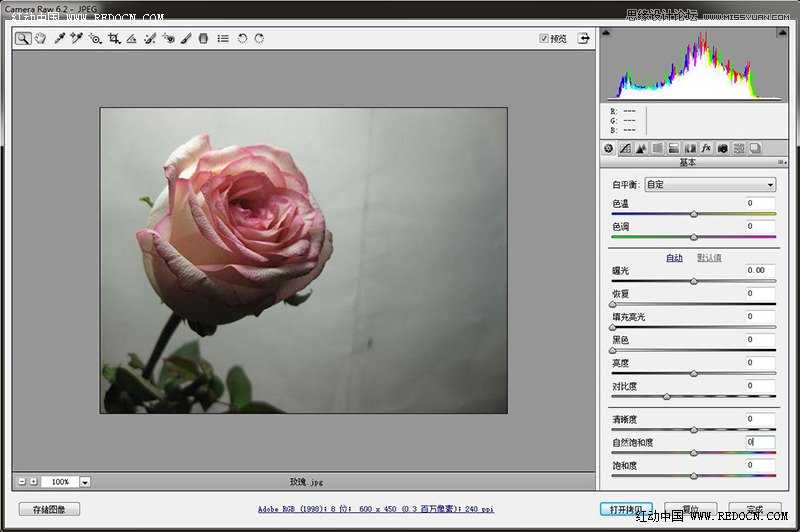Image resolution: width=800 pixels, height=532 pixels.
Task: Click the 曝光 exposure slider handle
Action: click(x=694, y=282)
